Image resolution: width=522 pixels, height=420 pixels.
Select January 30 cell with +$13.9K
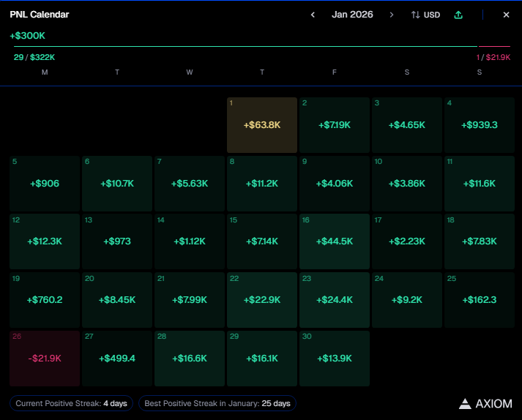coord(335,359)
